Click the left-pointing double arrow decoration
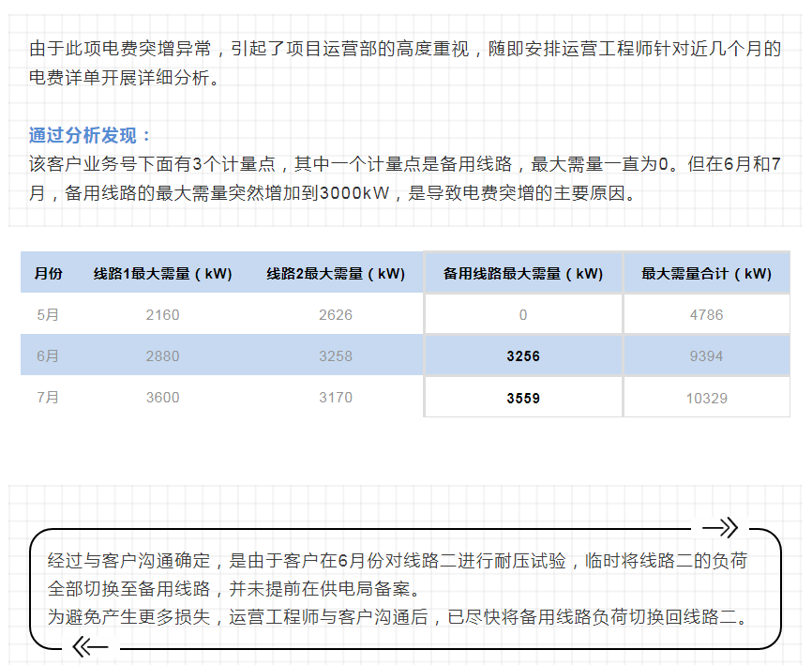Viewport: 812px width, 665px height. pos(90,646)
